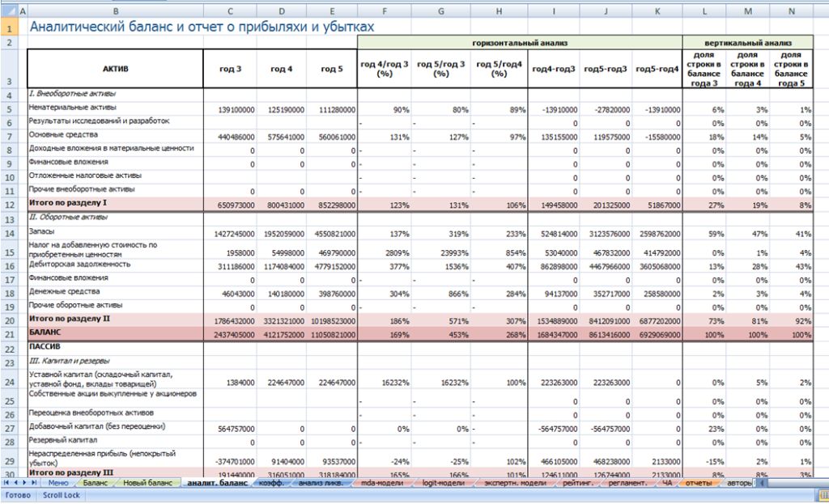This screenshot has height=504, width=829.
Task: Click the 'Переоценка внеоборотных активов' label
Action: [x=91, y=413]
